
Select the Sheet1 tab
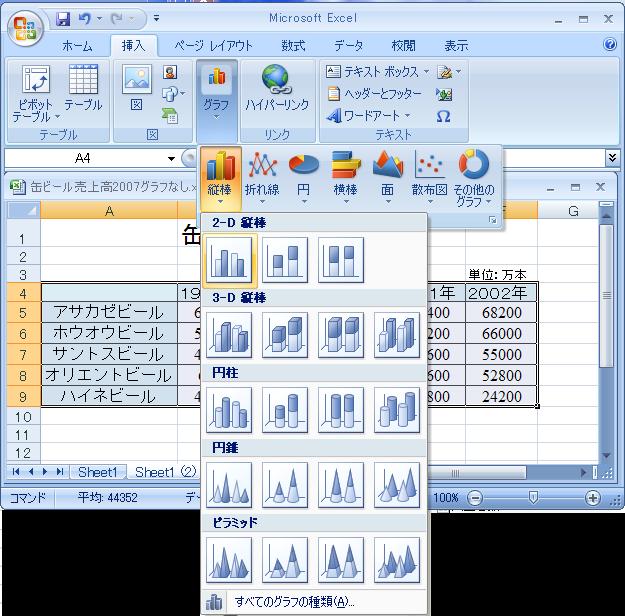(x=98, y=472)
